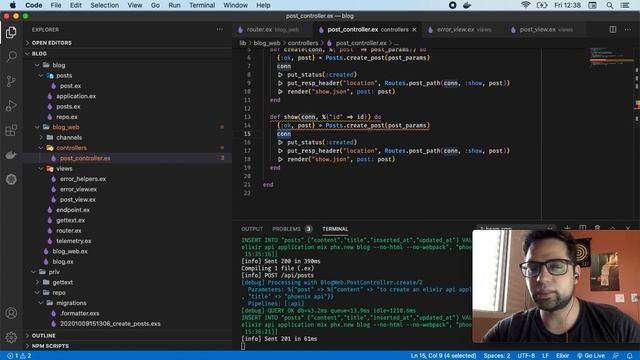Open blog_web.ex in explorer
Viewport: 640px width, 360px height.
pyautogui.click(x=70, y=251)
